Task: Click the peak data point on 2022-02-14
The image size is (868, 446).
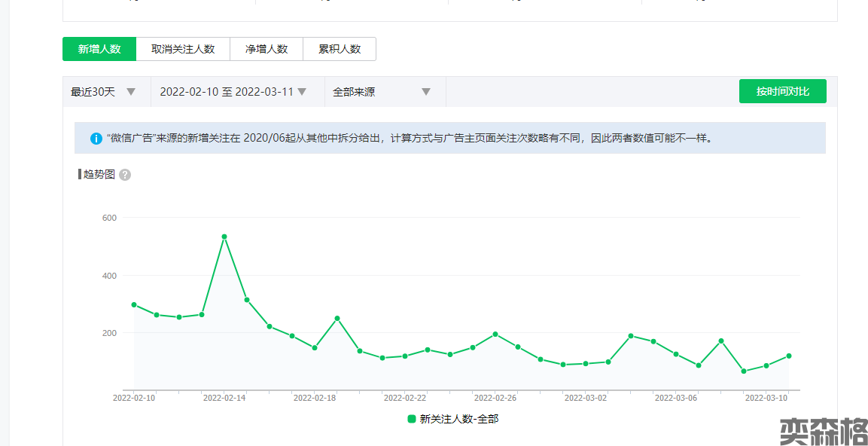Action: coord(224,237)
